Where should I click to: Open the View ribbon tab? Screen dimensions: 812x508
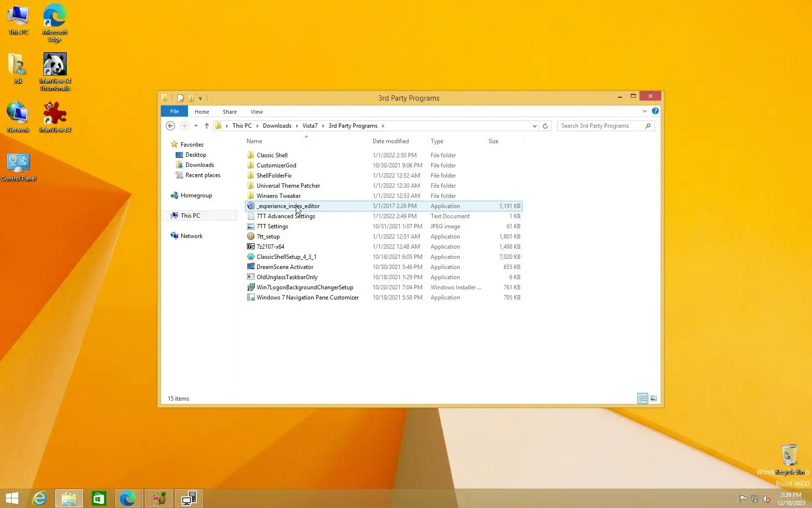257,112
